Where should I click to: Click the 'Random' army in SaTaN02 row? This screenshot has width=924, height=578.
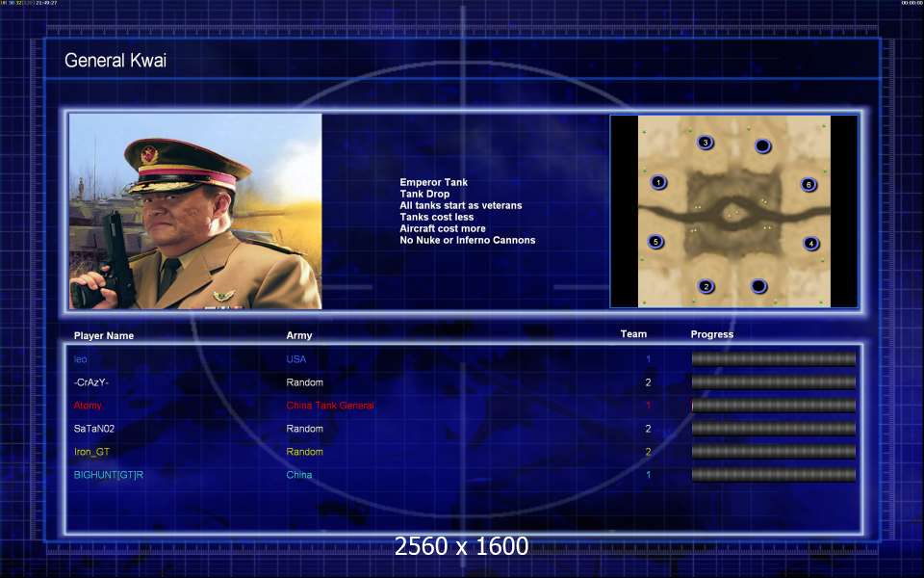(x=305, y=429)
